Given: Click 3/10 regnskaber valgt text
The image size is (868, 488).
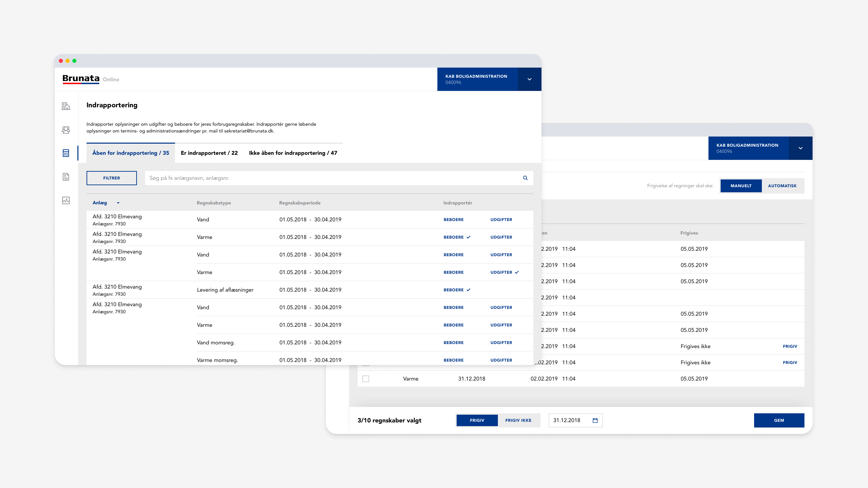Looking at the screenshot, I should 389,420.
